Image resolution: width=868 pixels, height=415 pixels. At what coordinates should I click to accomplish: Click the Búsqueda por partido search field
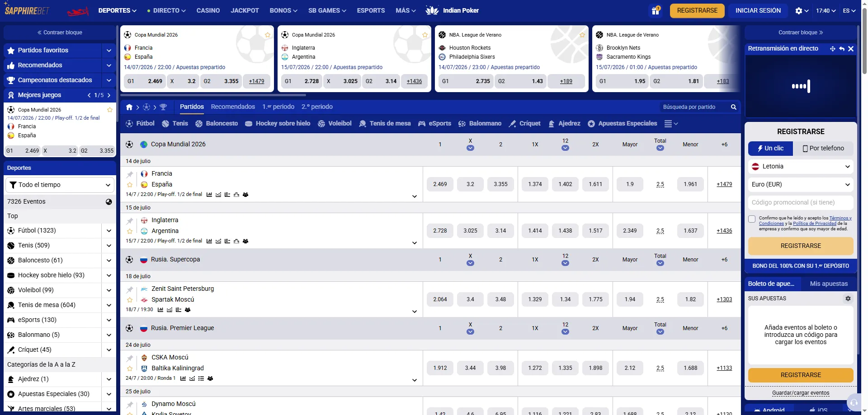693,107
